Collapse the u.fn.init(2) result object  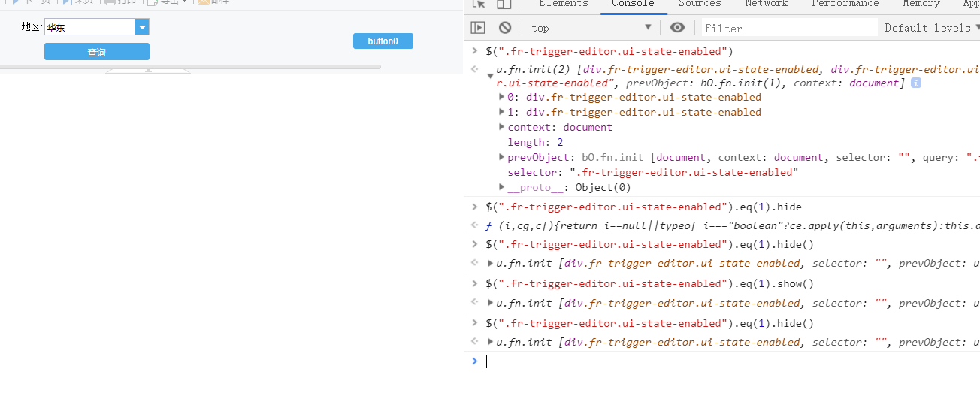click(490, 76)
